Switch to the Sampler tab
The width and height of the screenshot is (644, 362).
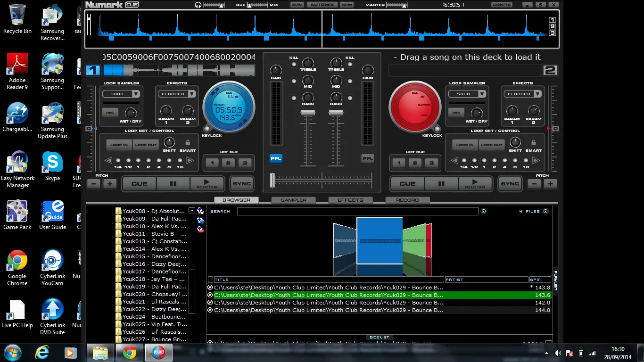[293, 200]
